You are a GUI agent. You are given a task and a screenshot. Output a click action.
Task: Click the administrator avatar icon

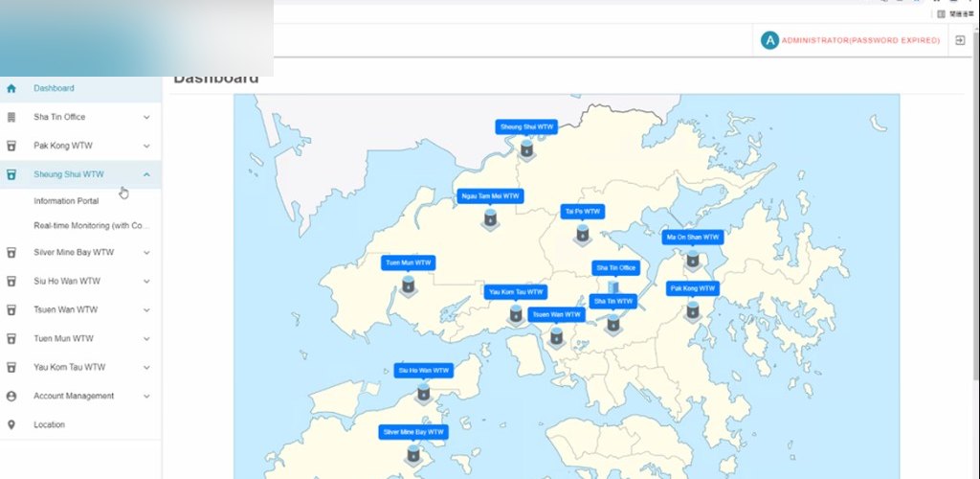[769, 40]
